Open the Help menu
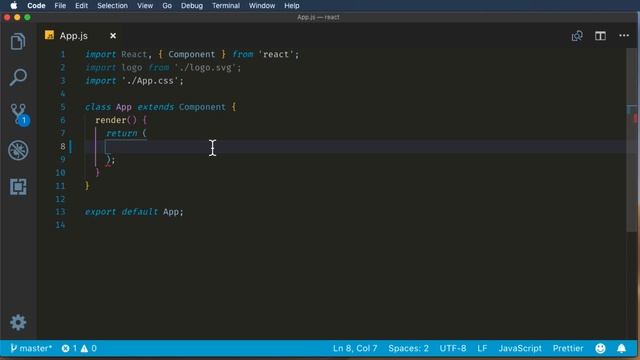640x360 pixels. point(292,5)
